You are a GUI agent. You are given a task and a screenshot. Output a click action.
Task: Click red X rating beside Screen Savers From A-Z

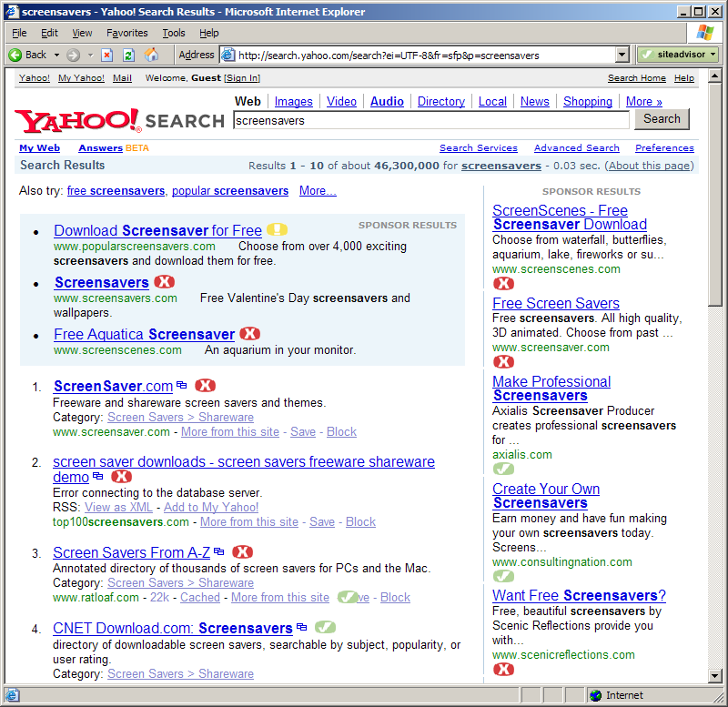pos(242,551)
